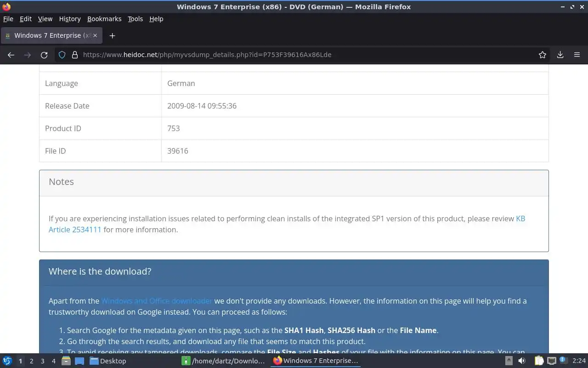Screen dimensions: 588x368
Task: Go back to the previous page
Action: point(11,55)
